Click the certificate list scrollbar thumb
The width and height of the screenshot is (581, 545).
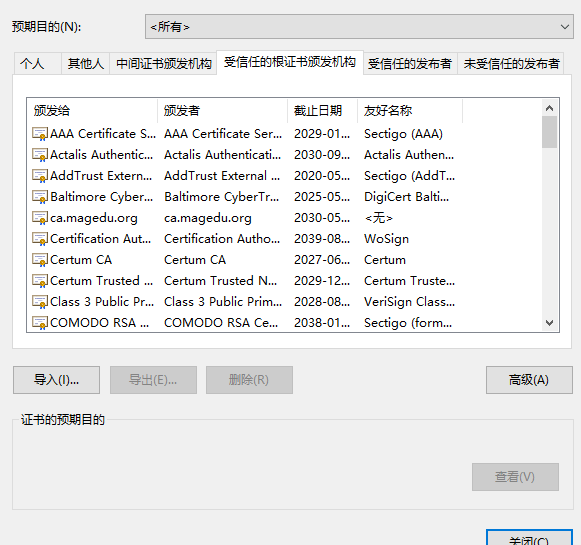pos(550,132)
